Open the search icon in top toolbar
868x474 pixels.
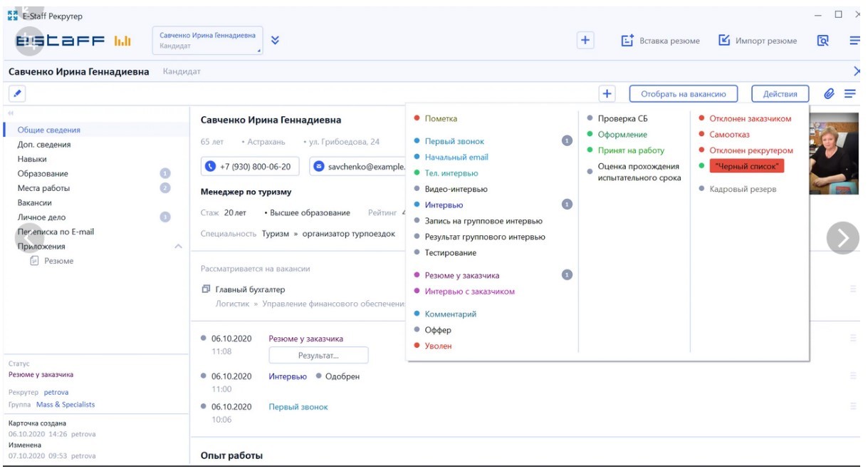(x=822, y=41)
